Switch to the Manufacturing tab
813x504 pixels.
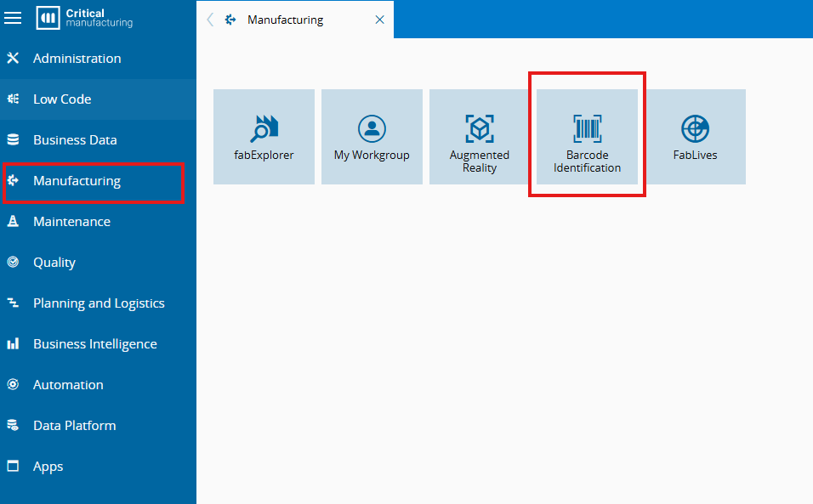(x=296, y=20)
